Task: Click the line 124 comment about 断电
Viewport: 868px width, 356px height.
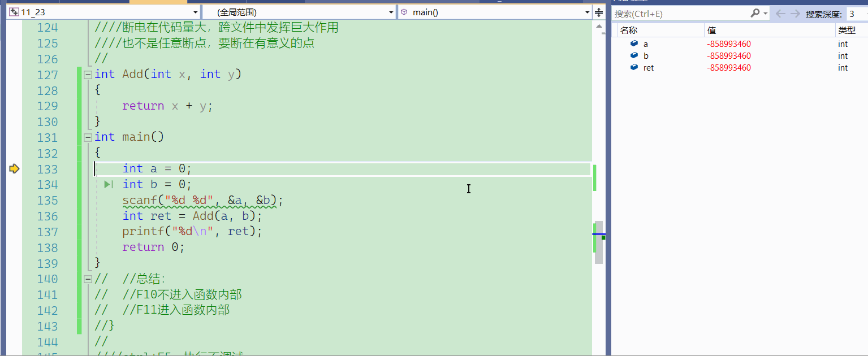Action: 217,27
